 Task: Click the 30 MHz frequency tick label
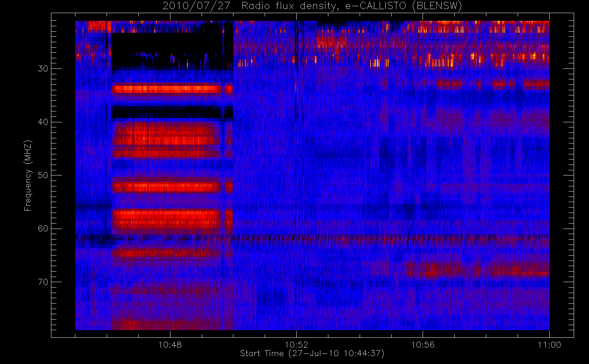coord(43,69)
